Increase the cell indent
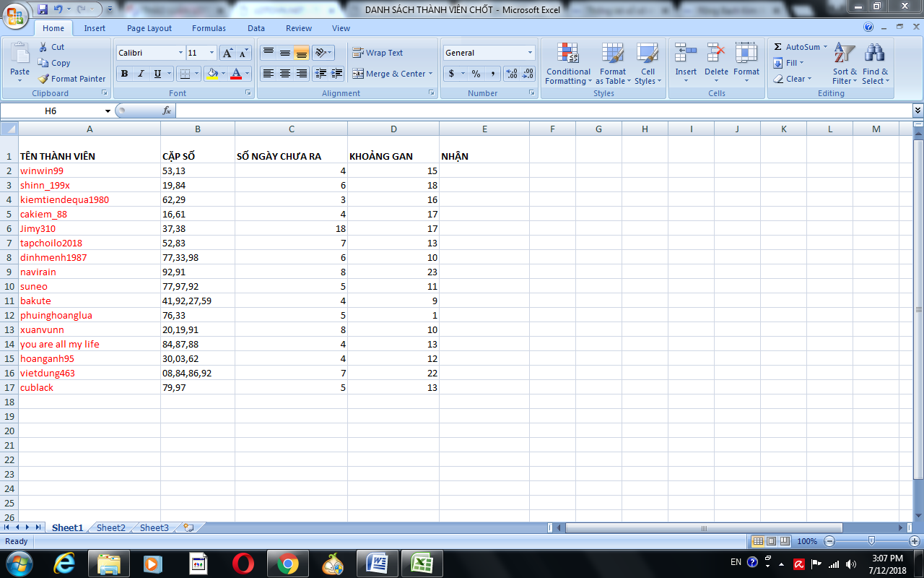The width and height of the screenshot is (924, 578). (336, 74)
